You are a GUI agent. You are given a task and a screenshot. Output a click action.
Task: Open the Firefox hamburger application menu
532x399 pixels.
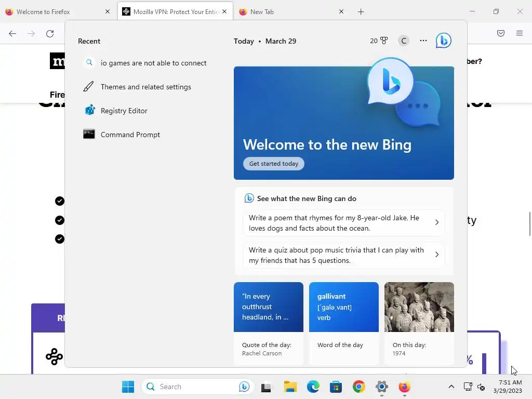click(520, 33)
